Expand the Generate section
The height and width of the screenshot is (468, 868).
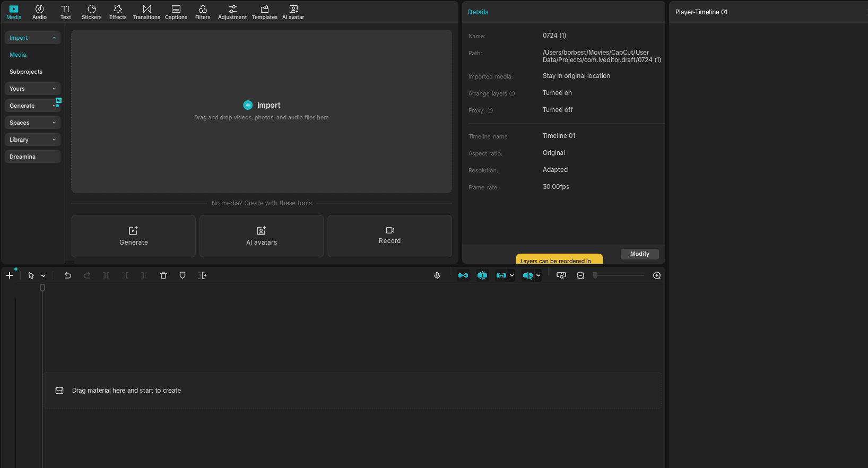pyautogui.click(x=33, y=106)
